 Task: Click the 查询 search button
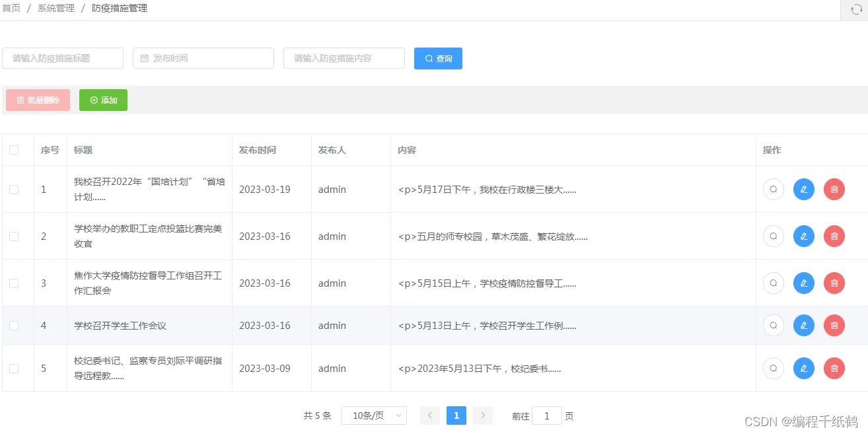tap(438, 58)
